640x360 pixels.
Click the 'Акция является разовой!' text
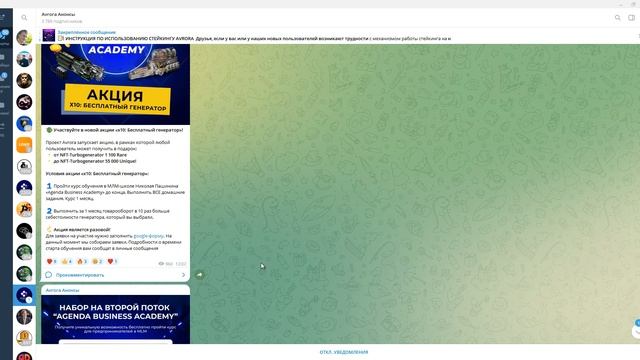pyautogui.click(x=82, y=230)
